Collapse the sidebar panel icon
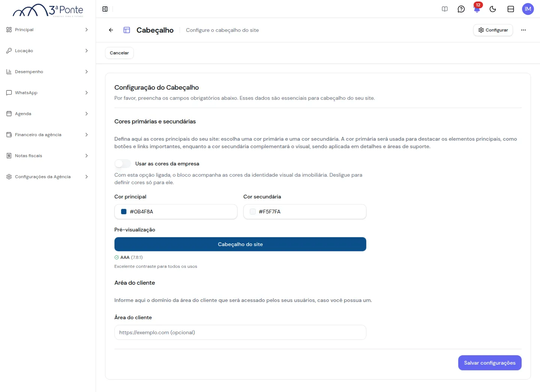The image size is (540, 392). point(105,9)
